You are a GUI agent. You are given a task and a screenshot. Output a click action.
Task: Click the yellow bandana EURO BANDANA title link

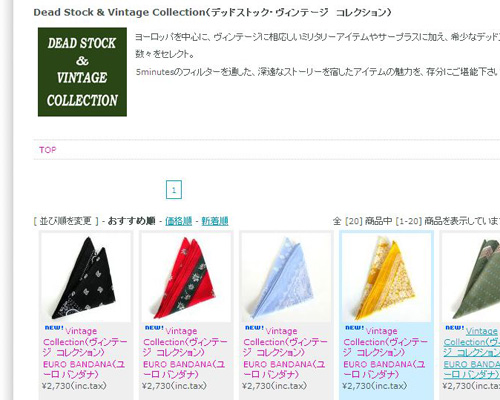384,369
